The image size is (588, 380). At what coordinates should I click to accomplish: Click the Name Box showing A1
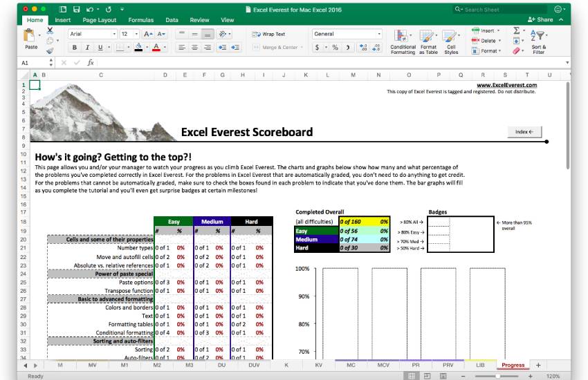pos(35,62)
